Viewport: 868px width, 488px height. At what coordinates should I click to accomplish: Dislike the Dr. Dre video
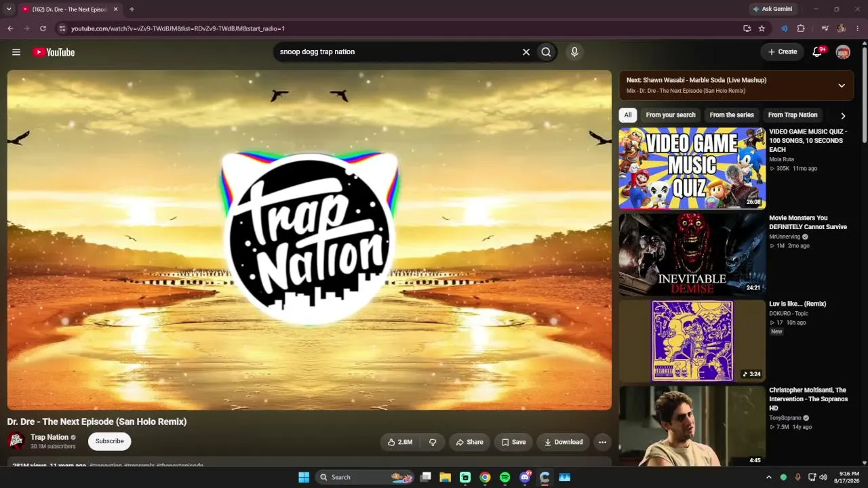coord(433,442)
